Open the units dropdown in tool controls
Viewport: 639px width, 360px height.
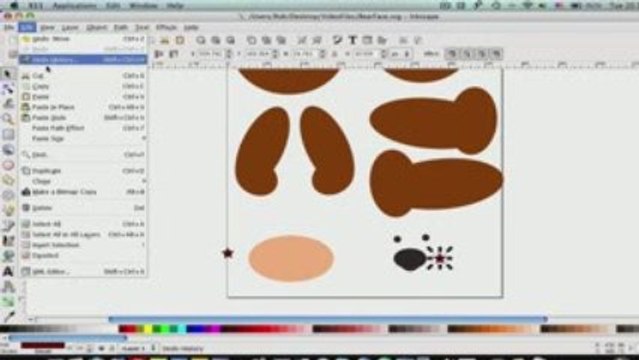(x=399, y=54)
